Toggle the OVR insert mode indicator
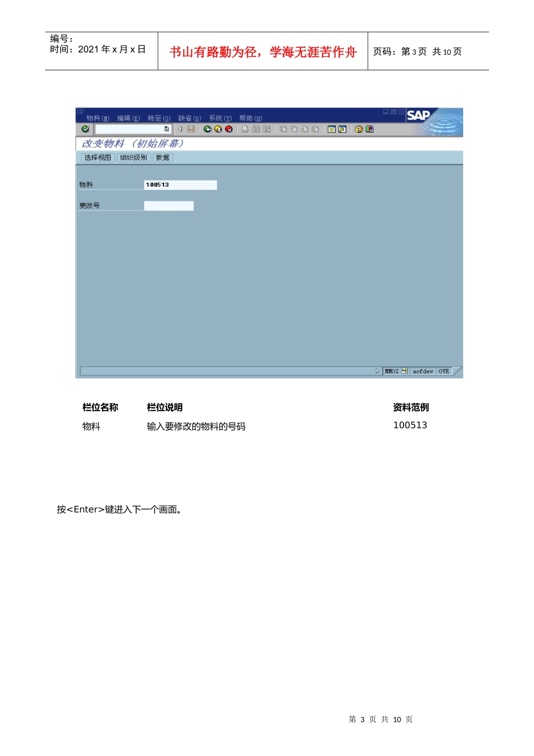Image resolution: width=534 pixels, height=756 pixels. point(444,371)
